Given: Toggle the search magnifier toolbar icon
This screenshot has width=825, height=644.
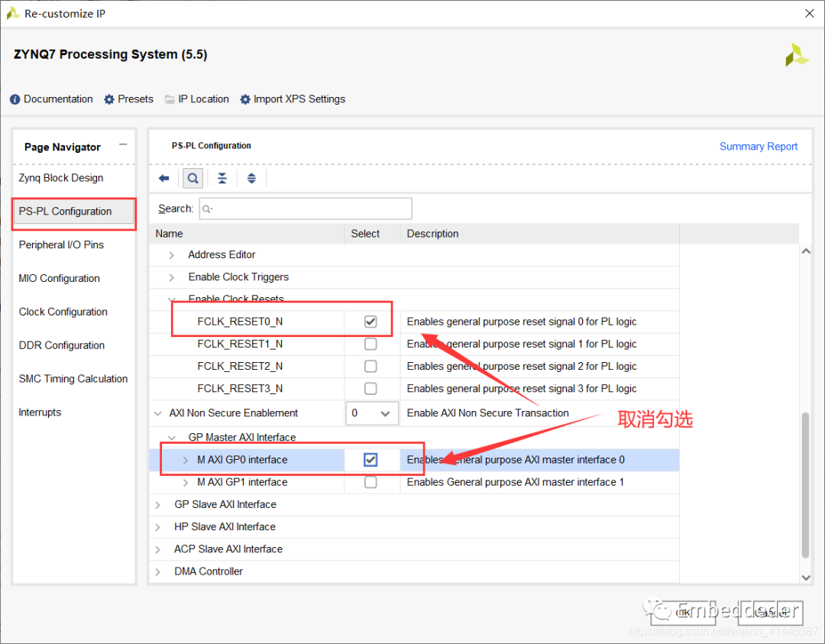Looking at the screenshot, I should (x=193, y=178).
